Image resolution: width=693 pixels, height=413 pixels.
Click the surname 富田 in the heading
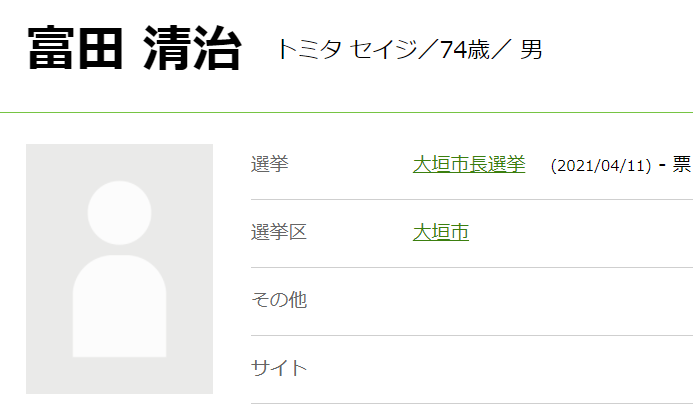(x=67, y=48)
